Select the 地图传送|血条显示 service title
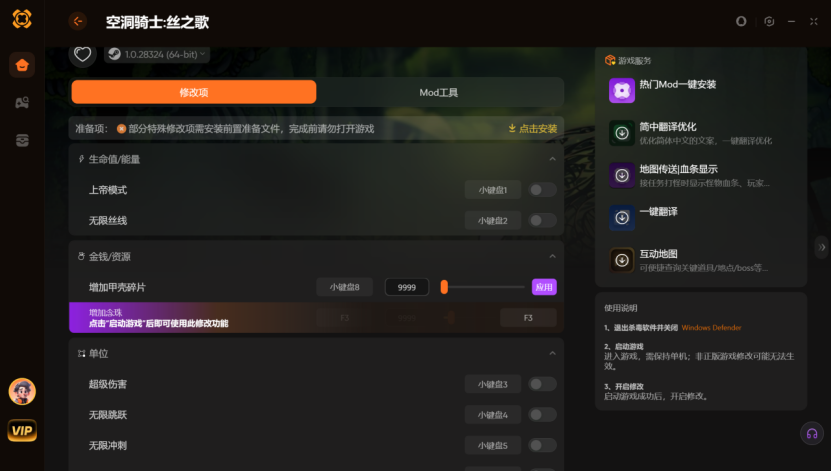 (x=678, y=169)
